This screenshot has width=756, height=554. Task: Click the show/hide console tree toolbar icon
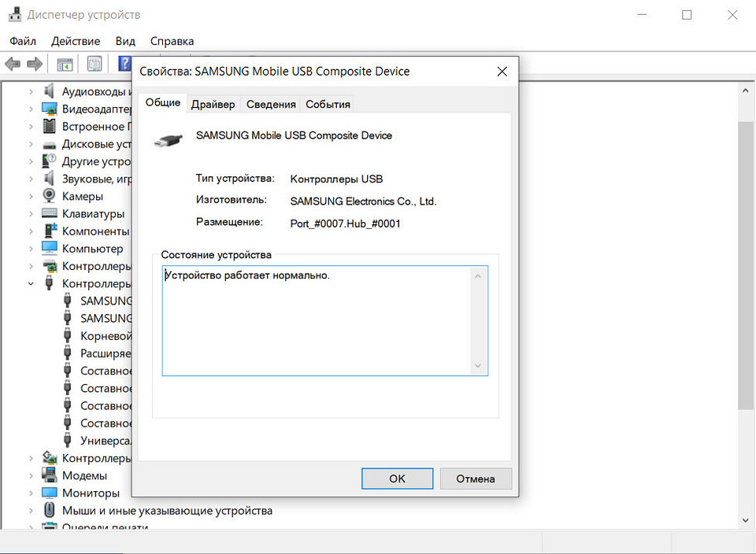point(65,64)
